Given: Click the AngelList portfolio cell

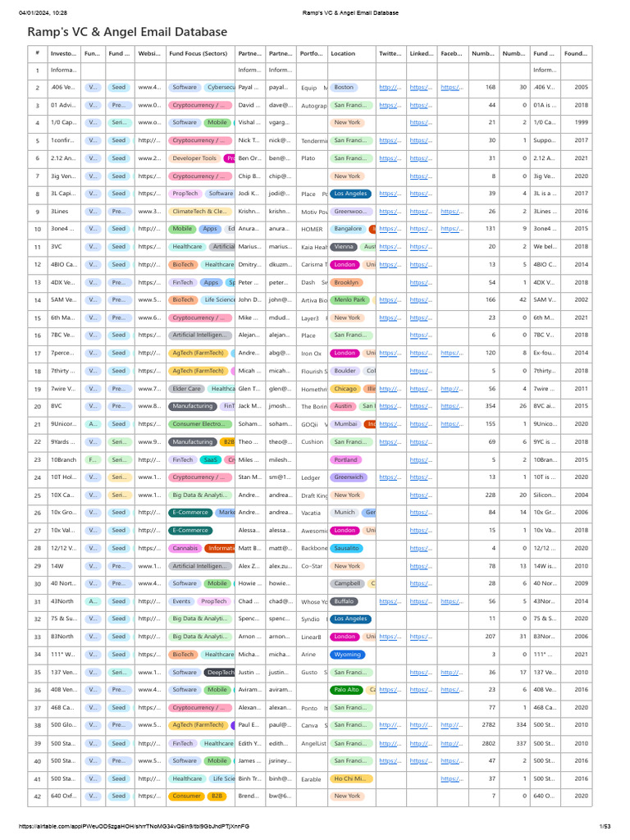Looking at the screenshot, I should point(313,743).
